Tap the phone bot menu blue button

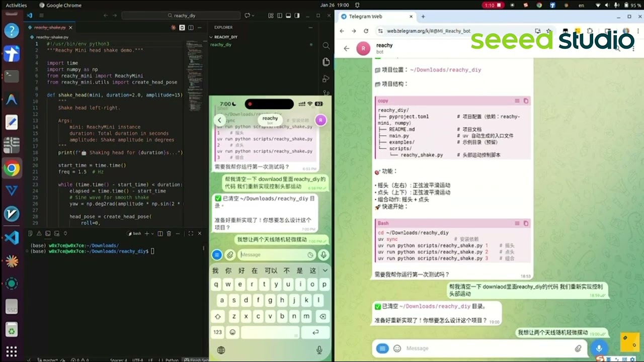[x=217, y=255]
